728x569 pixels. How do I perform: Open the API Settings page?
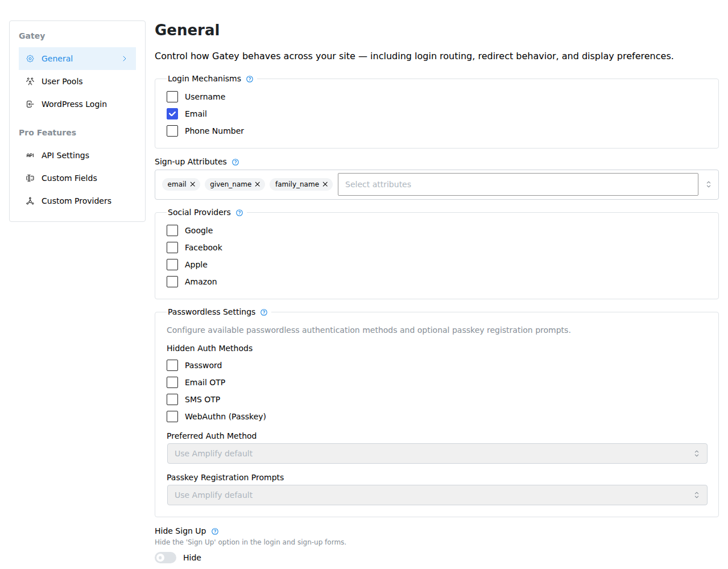coord(77,155)
